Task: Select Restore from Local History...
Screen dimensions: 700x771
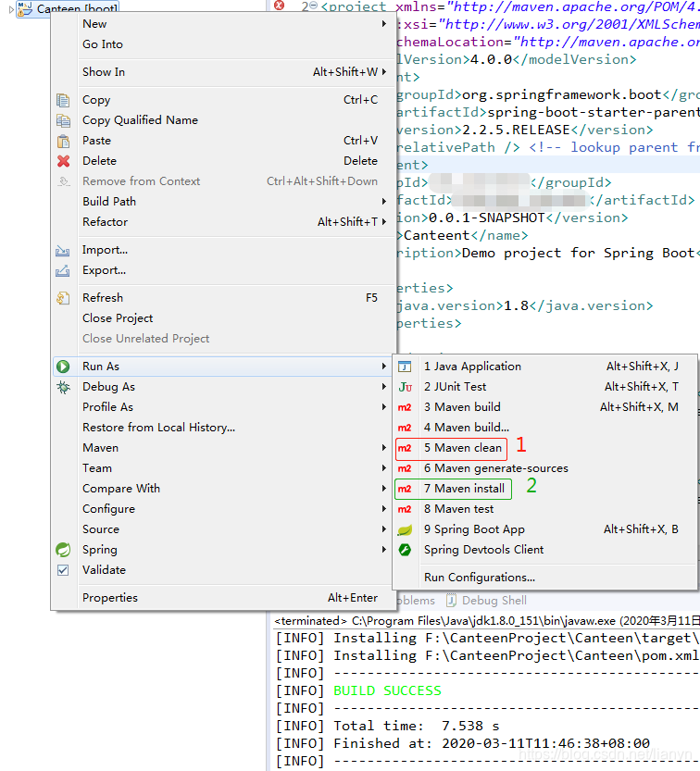Action: pos(224,428)
